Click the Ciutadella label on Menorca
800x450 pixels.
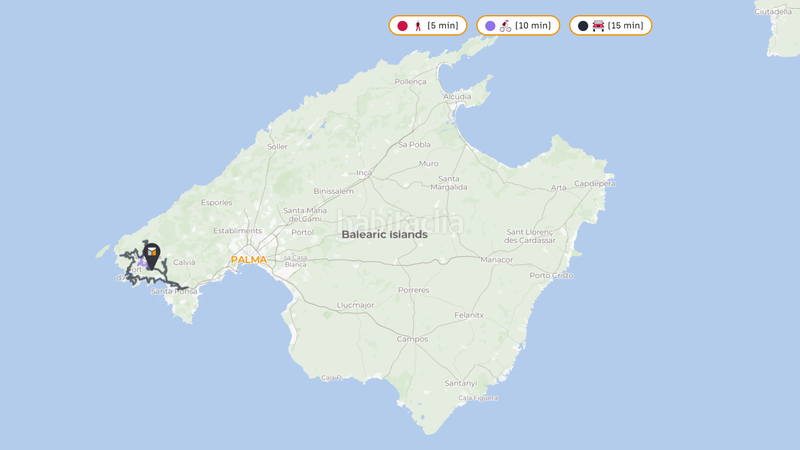[x=773, y=12]
